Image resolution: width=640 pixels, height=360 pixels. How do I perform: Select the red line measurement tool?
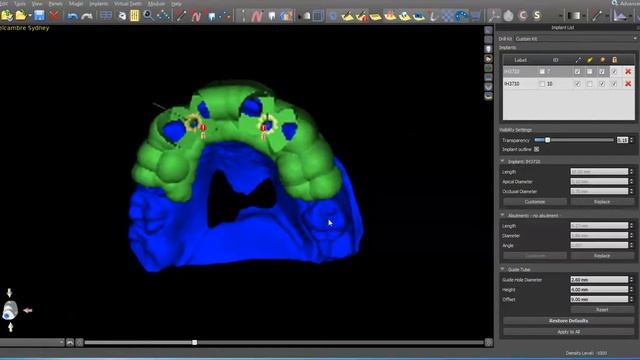[181, 16]
